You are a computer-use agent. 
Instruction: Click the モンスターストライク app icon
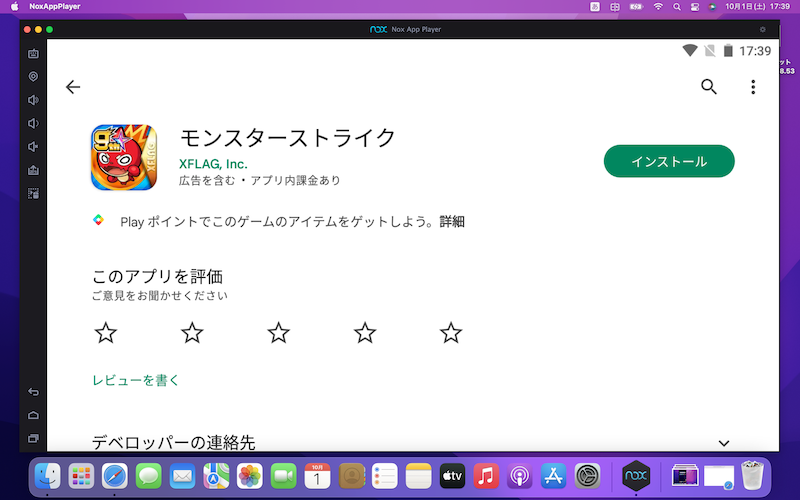pos(123,157)
